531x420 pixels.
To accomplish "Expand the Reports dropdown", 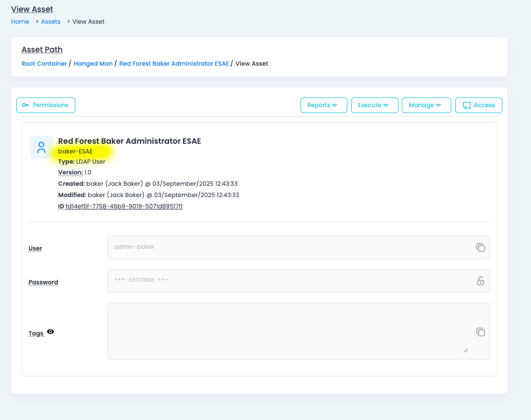I will pos(323,105).
